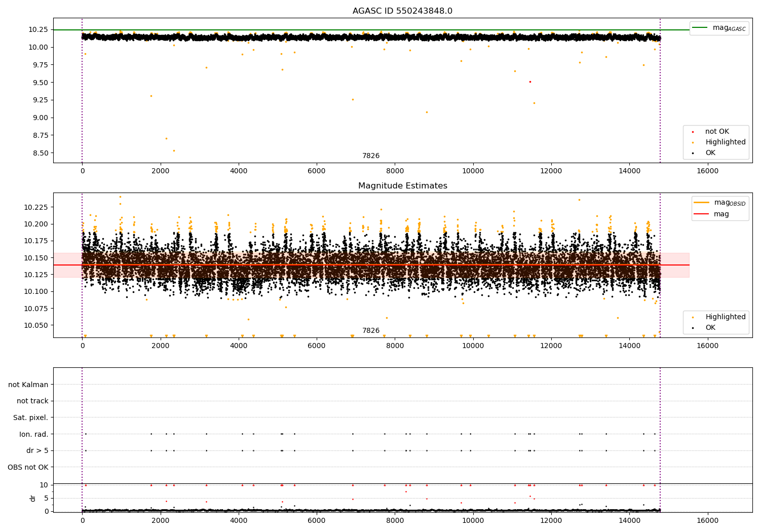This screenshot has width=760, height=532.
Task: Click the 'not track' row label
Action: click(x=32, y=401)
